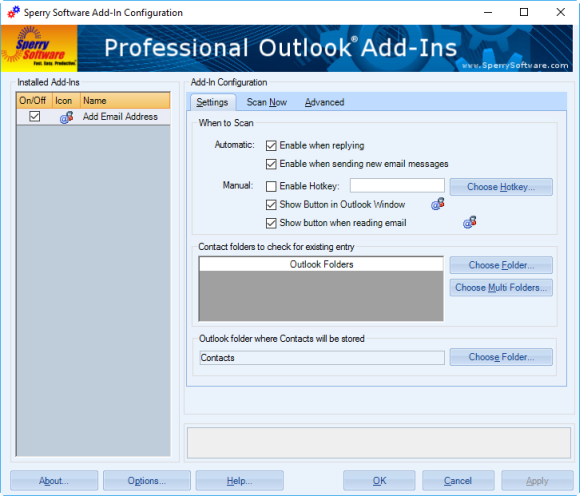Open the Options dialog
This screenshot has width=580, height=496.
pos(147,480)
